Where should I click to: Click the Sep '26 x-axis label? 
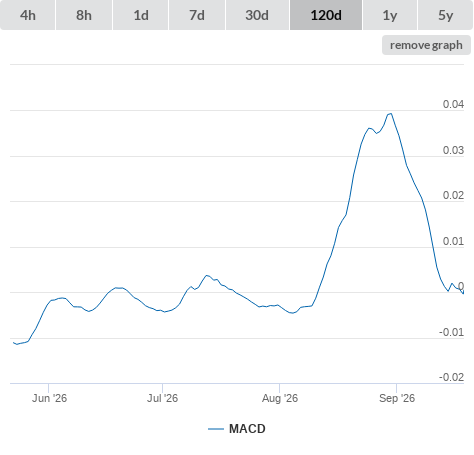coord(397,398)
